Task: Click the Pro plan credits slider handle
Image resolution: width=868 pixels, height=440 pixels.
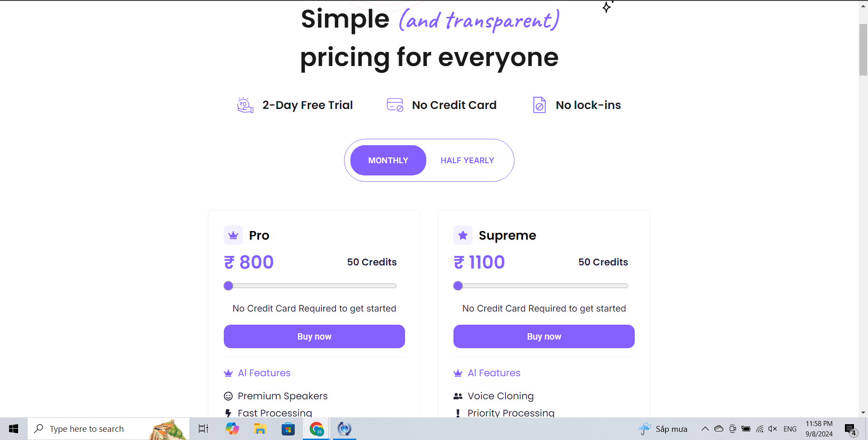Action: 228,286
